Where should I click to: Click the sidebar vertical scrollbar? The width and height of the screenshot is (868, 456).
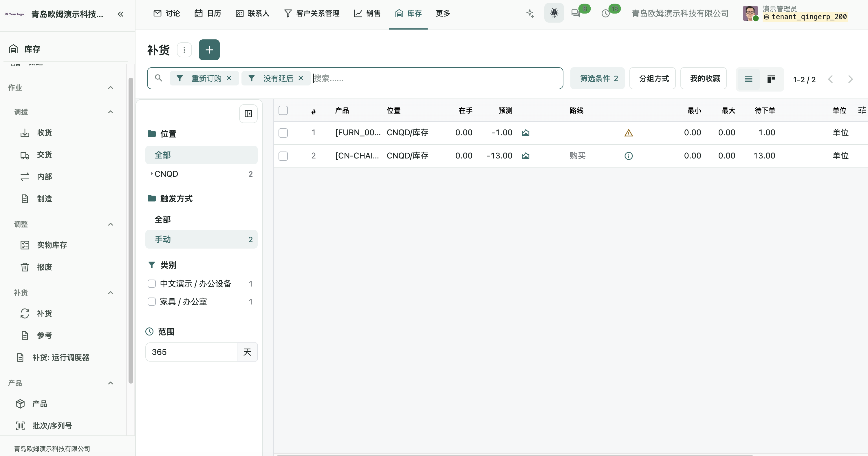131,230
